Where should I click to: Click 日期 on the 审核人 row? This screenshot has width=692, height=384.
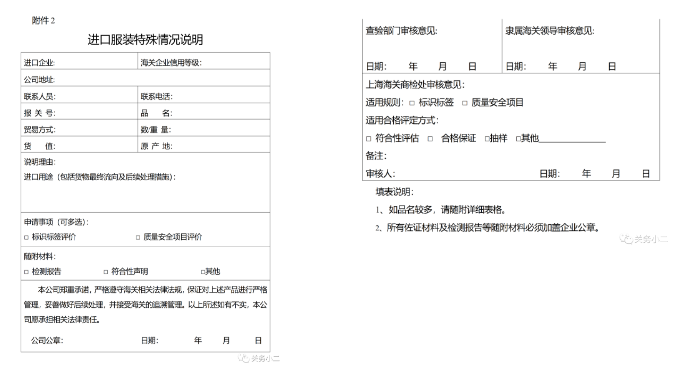pyautogui.click(x=550, y=174)
